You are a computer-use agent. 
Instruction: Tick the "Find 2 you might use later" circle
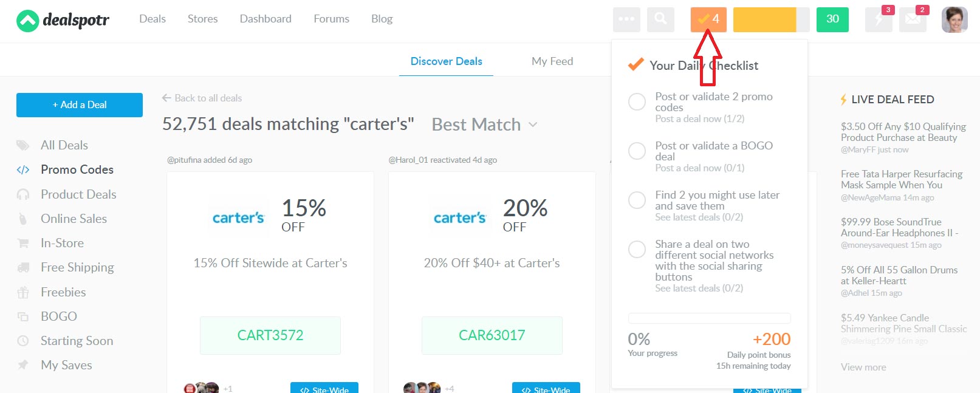(637, 200)
